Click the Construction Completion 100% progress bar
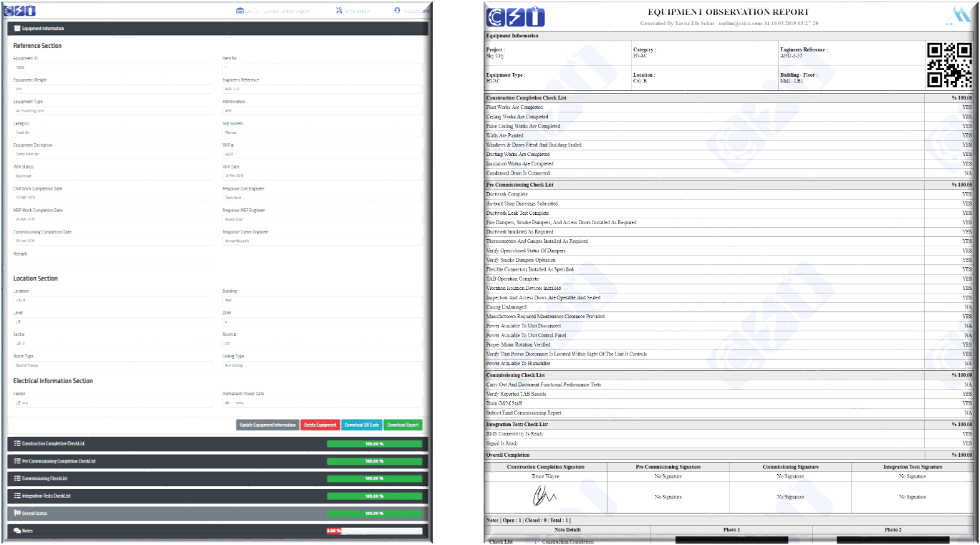Viewport: 980px width, 545px height. 375,444
